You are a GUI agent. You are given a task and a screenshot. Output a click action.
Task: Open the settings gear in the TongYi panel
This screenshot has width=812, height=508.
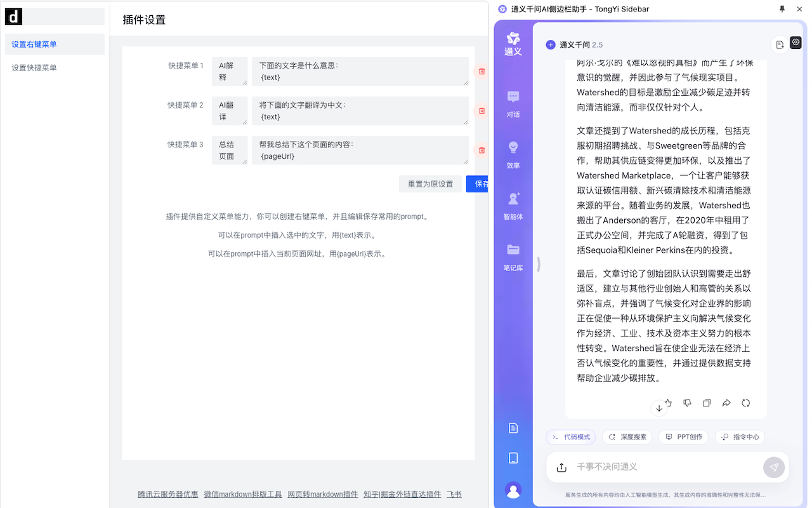796,43
